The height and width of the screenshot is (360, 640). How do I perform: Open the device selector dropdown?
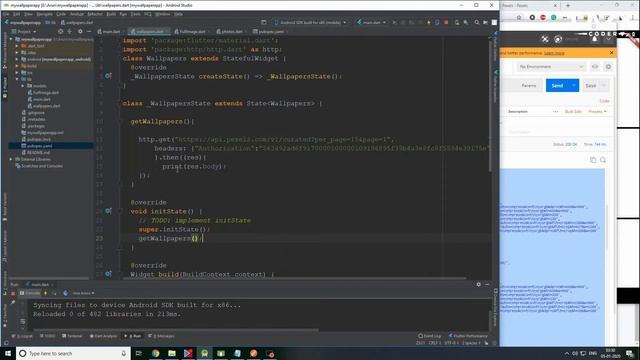point(310,22)
